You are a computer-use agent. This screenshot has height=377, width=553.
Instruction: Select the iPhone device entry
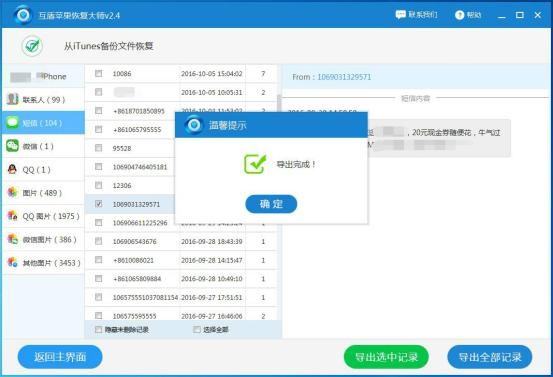click(43, 76)
